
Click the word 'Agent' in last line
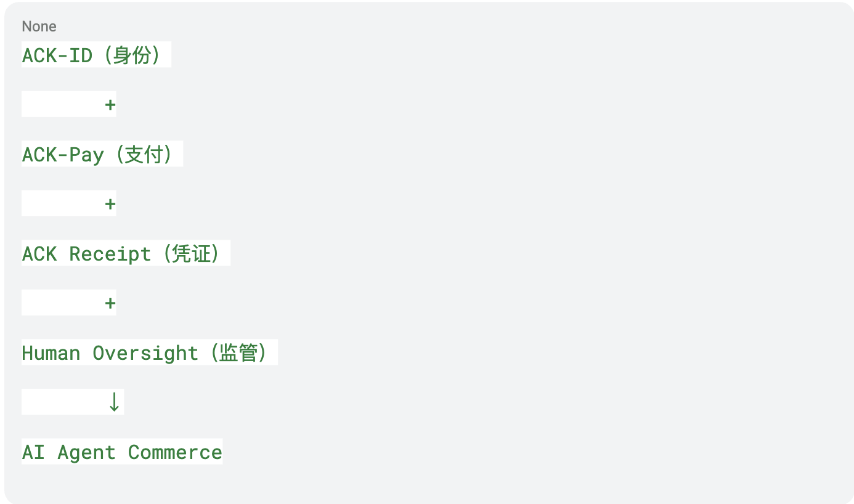pyautogui.click(x=87, y=453)
